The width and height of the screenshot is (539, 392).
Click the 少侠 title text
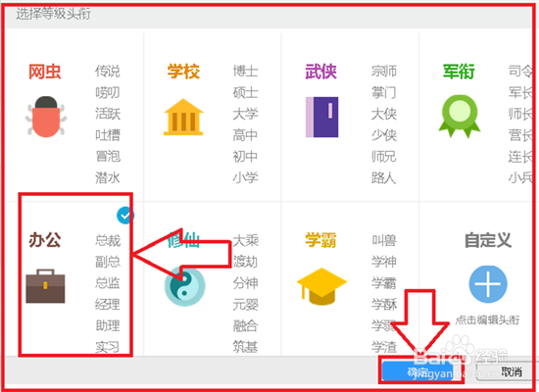[x=384, y=135]
